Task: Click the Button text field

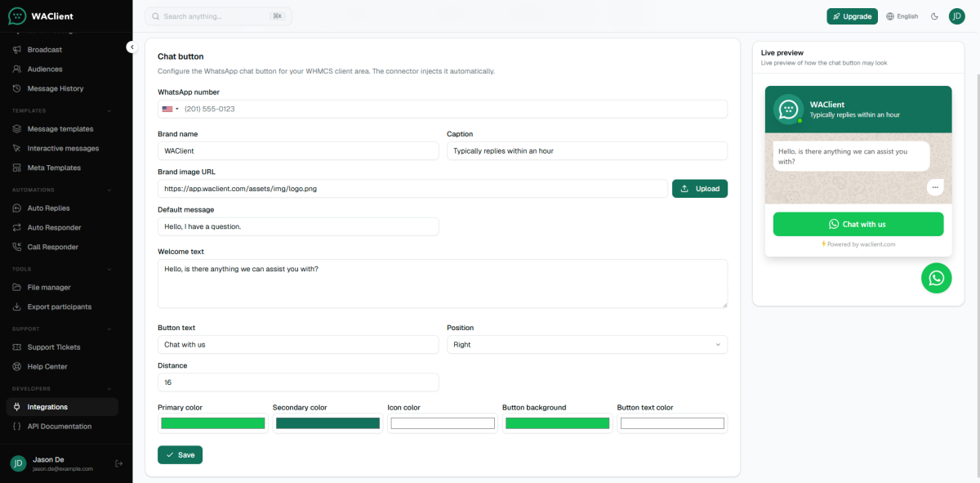Action: click(x=298, y=344)
